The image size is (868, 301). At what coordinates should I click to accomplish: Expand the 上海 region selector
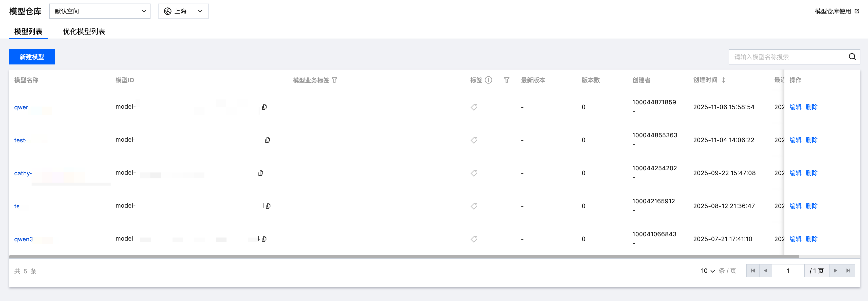183,11
